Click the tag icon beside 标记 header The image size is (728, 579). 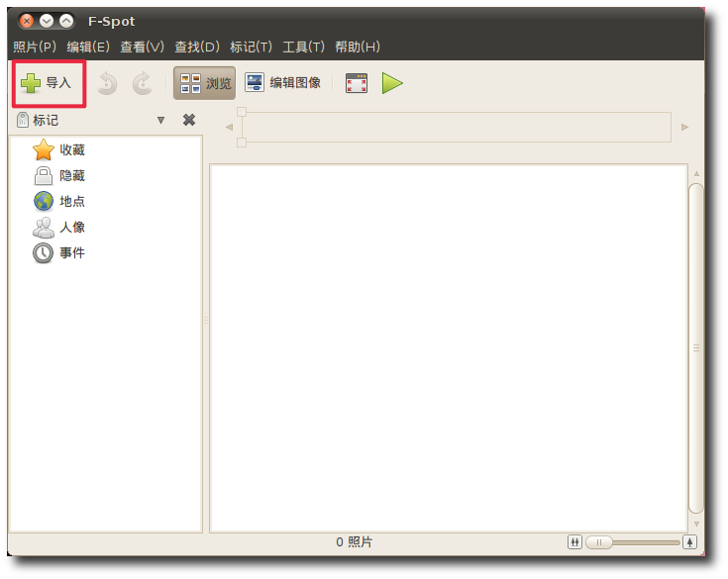pyautogui.click(x=22, y=120)
